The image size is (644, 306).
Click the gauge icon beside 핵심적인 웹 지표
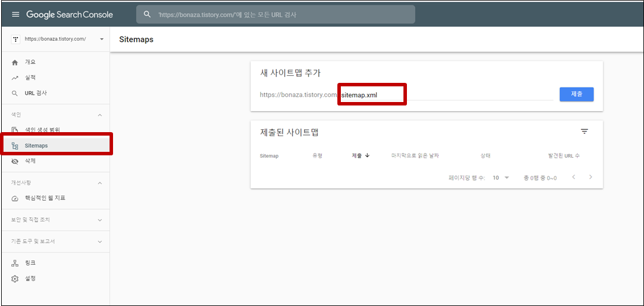tap(15, 198)
